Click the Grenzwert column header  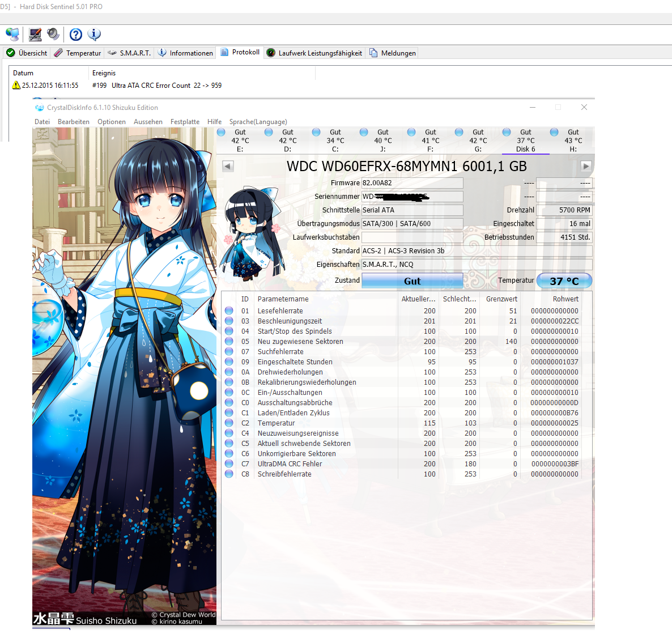coord(501,299)
